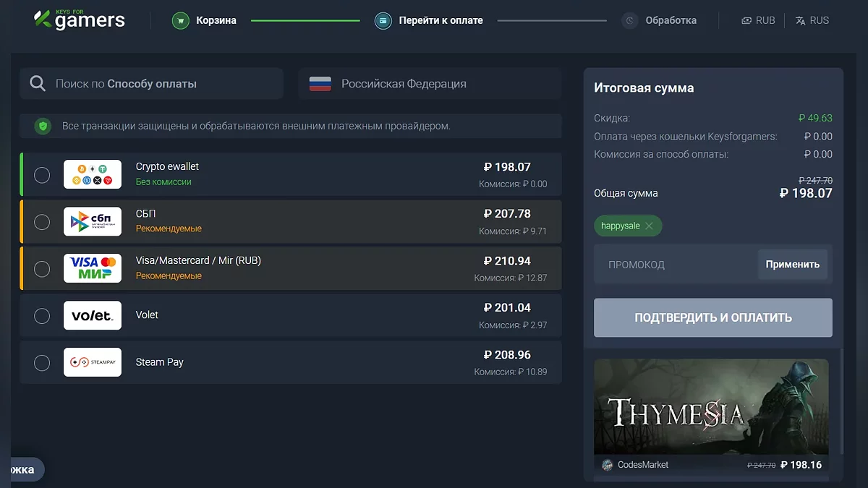Click the shopping cart step icon
868x488 pixels.
[x=181, y=21]
